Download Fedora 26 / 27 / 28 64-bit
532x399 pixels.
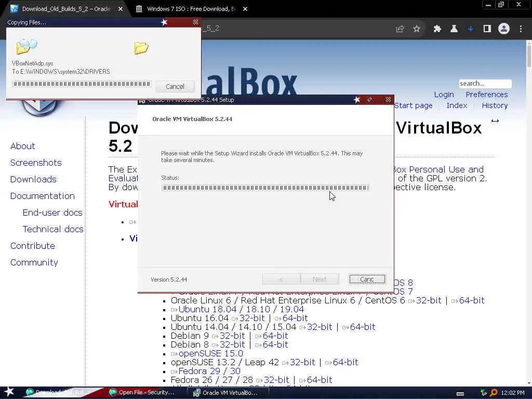point(320,380)
